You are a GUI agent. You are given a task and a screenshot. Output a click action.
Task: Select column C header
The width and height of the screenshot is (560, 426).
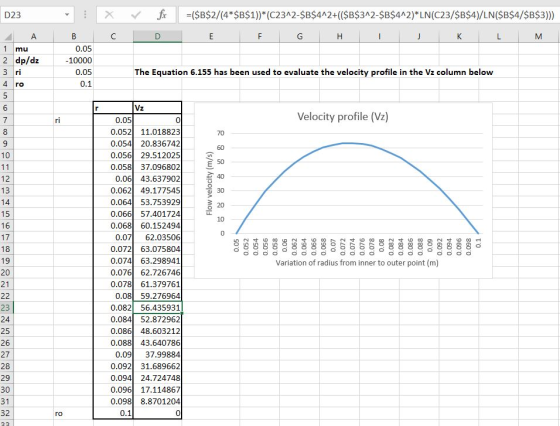click(x=113, y=36)
